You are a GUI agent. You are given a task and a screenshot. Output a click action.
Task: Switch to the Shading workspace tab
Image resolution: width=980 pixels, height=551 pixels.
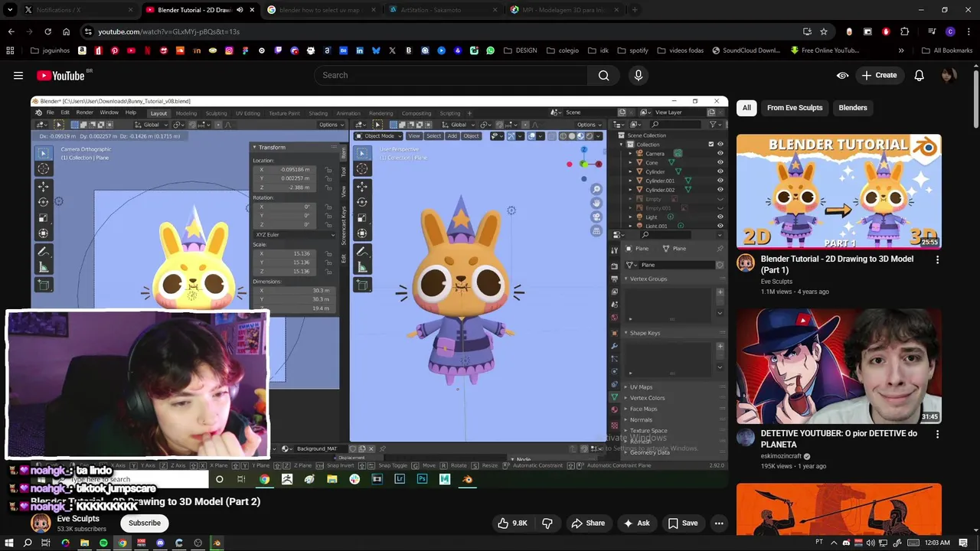tap(318, 113)
